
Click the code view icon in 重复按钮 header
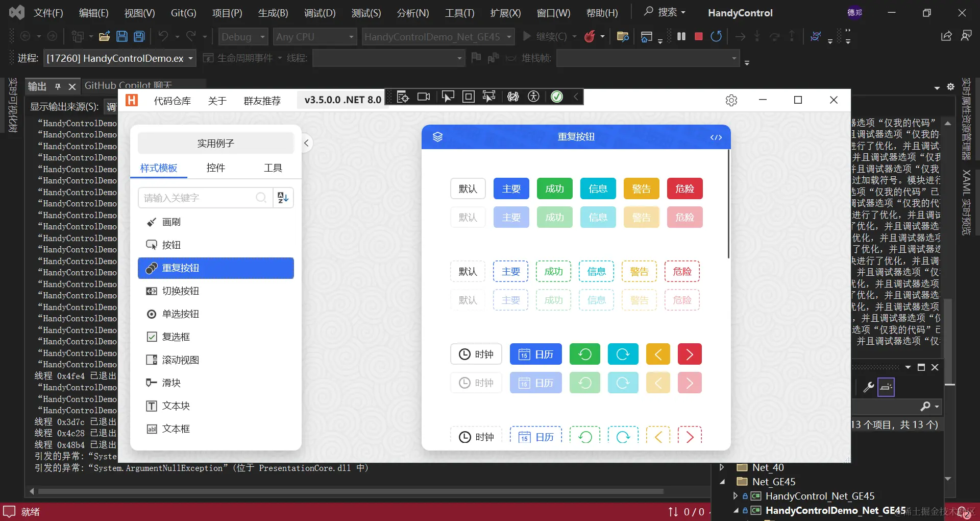pyautogui.click(x=716, y=137)
